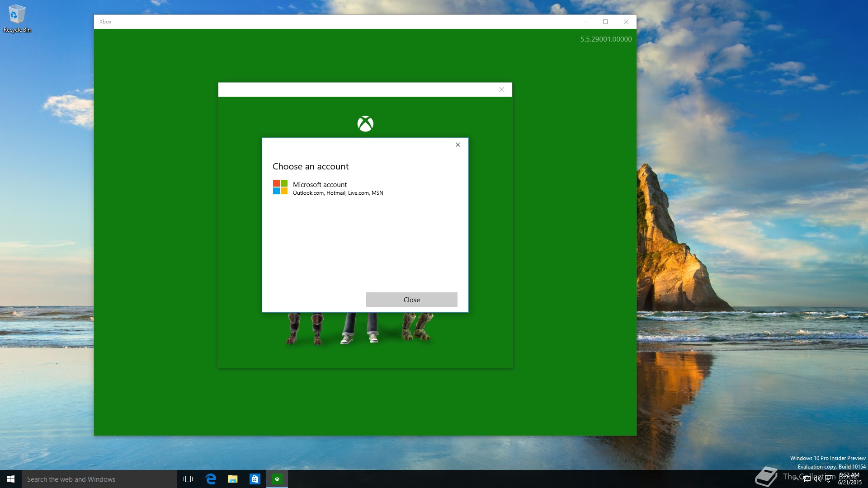Close the Xbox app window
Image resolution: width=868 pixels, height=488 pixels.
[x=626, y=22]
